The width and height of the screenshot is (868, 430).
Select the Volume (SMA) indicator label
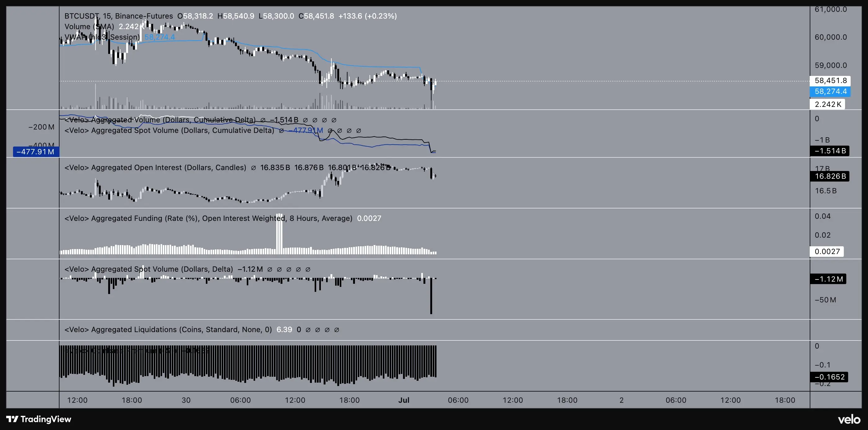coord(89,27)
